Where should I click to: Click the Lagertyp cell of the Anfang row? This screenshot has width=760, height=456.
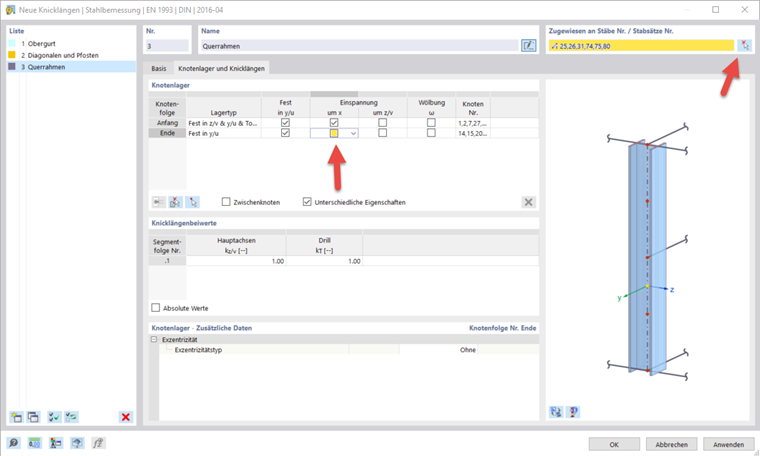(223, 123)
